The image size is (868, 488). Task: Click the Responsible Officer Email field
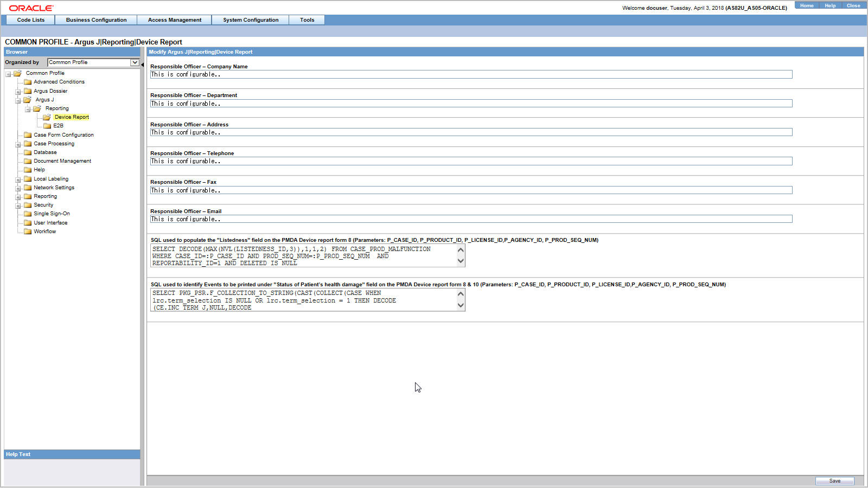click(x=471, y=219)
